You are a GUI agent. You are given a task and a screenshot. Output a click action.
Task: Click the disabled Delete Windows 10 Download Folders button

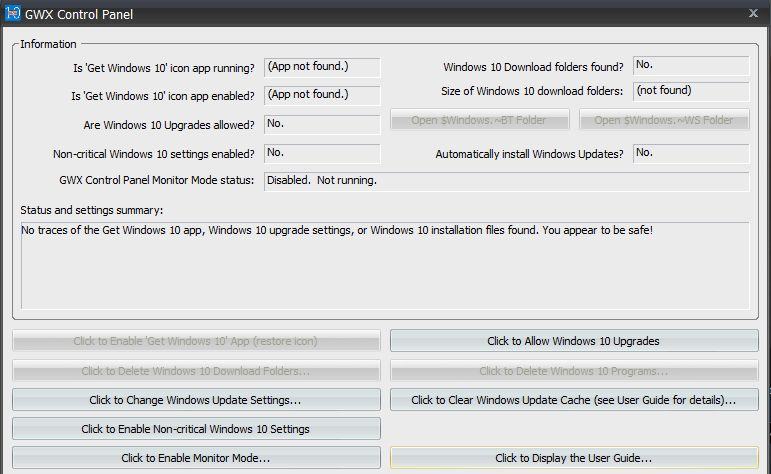pyautogui.click(x=196, y=371)
